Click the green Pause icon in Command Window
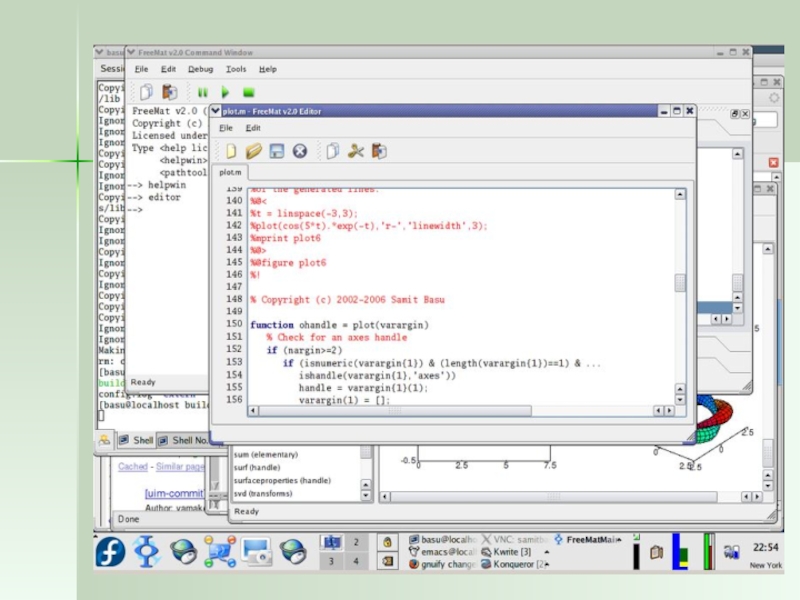This screenshot has height=600, width=800. (x=203, y=92)
